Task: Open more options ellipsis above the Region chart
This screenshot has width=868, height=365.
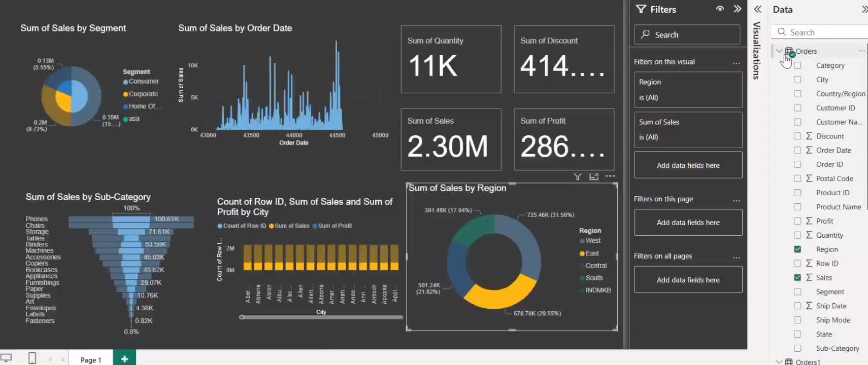Action: (610, 176)
